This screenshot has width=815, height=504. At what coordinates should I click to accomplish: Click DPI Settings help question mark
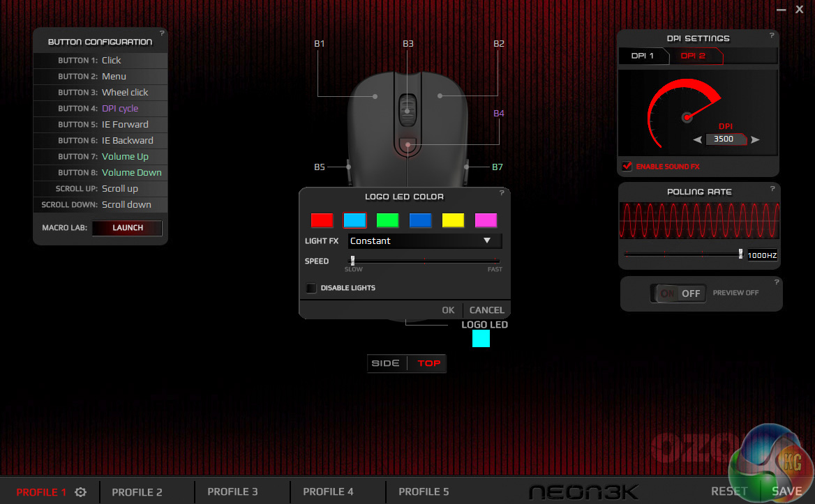click(x=771, y=36)
